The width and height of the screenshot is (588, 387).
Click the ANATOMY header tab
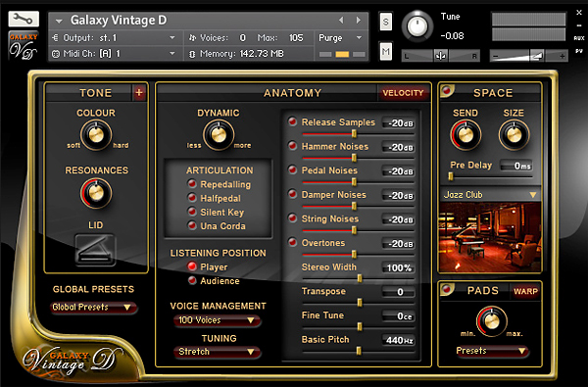coord(292,93)
